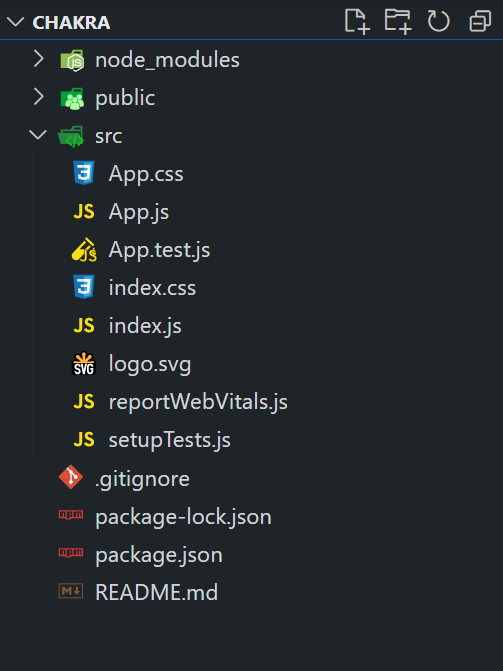Click the SVG icon beside logo.svg
Screen dimensions: 503x671
(84, 364)
